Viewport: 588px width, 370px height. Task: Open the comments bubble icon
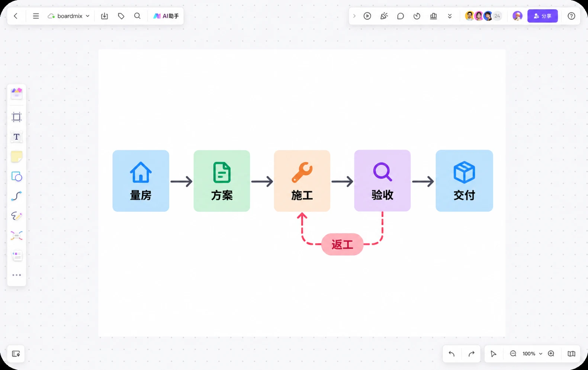[x=401, y=16]
